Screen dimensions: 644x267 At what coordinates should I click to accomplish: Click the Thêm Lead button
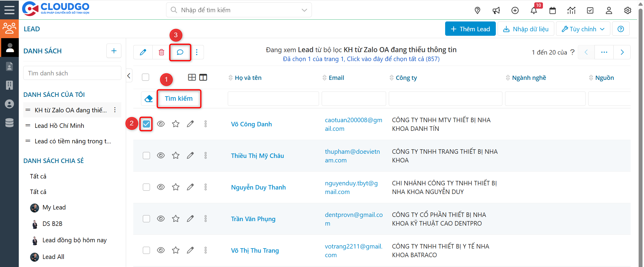click(470, 29)
